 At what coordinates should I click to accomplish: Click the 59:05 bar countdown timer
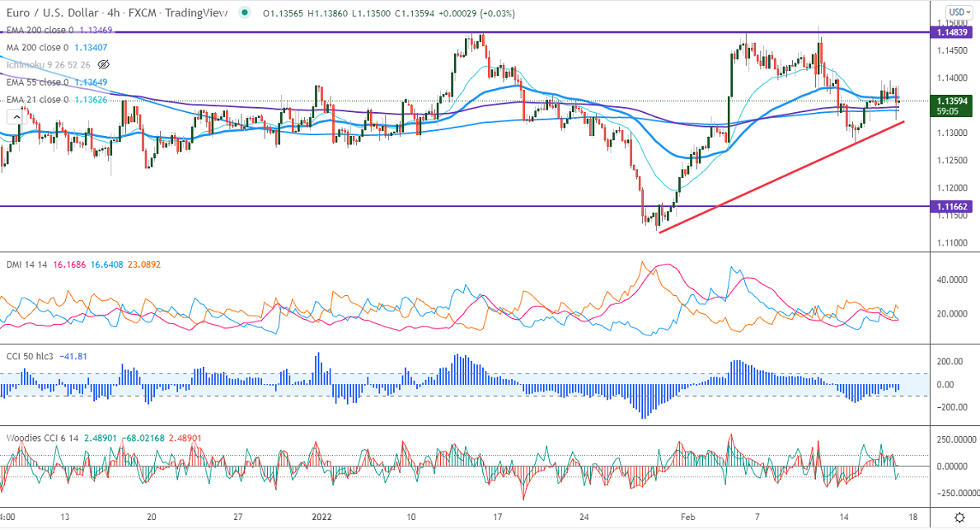coord(948,111)
